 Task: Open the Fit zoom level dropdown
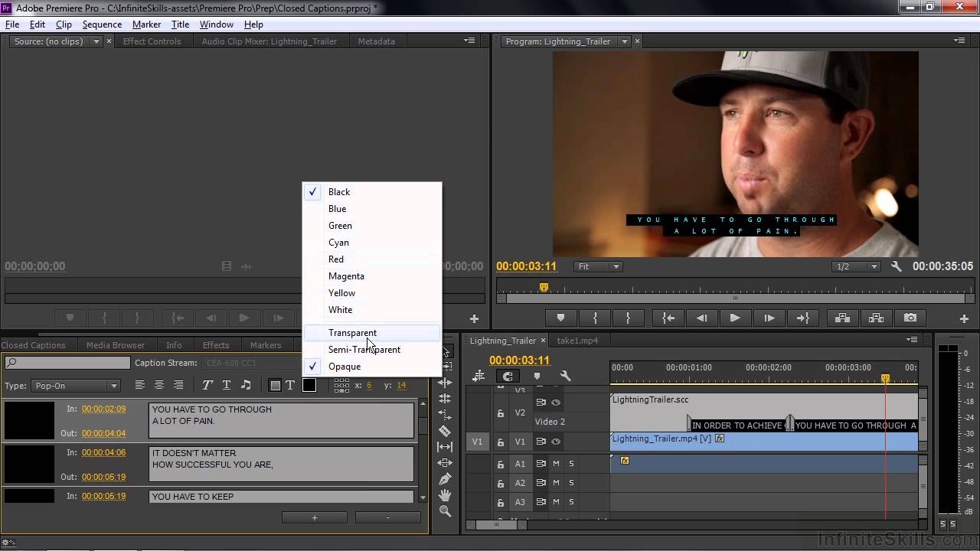tap(598, 266)
